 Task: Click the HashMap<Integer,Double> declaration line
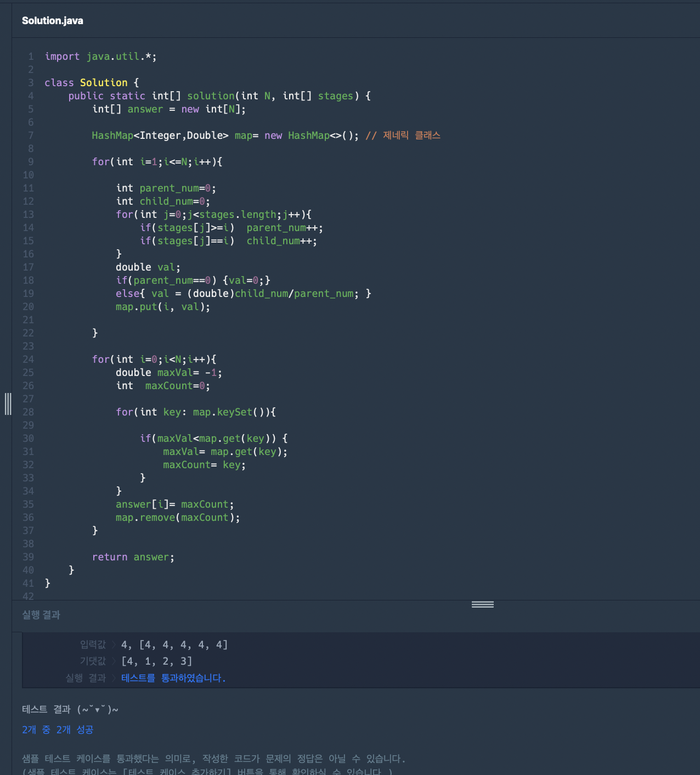click(225, 136)
